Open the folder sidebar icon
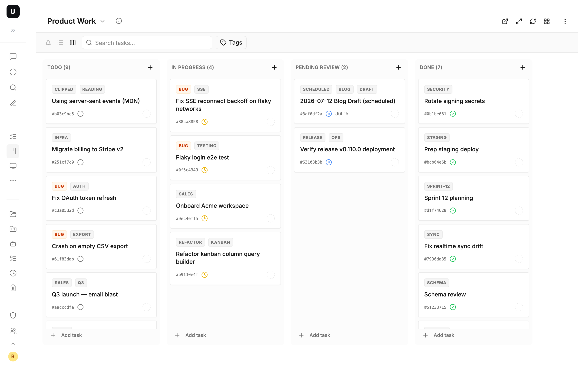588x368 pixels. point(13,214)
